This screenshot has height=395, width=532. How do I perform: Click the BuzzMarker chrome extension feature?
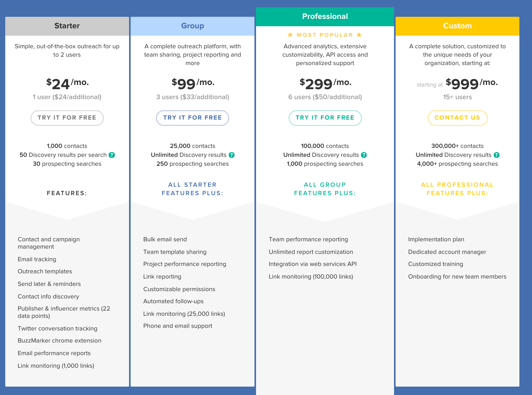point(60,340)
